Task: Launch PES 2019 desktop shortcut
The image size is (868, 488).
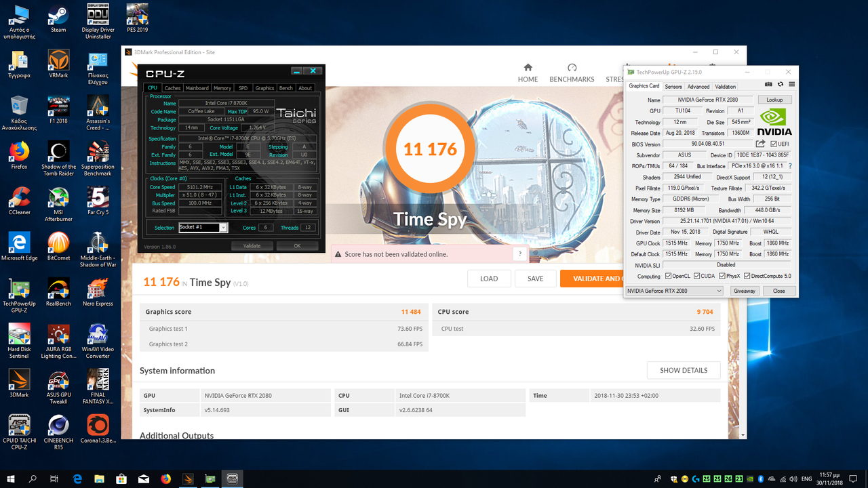Action: 138,19
